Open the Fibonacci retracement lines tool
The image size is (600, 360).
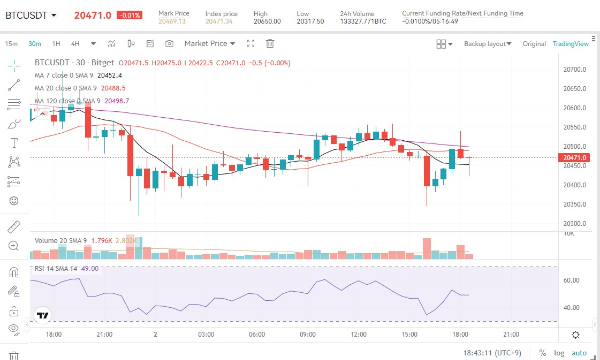[14, 104]
